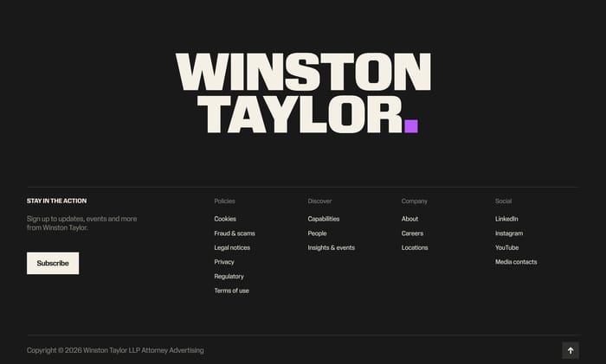Screen dimensions: 606x364
Task: Open the Privacy link
Action: pyautogui.click(x=224, y=262)
